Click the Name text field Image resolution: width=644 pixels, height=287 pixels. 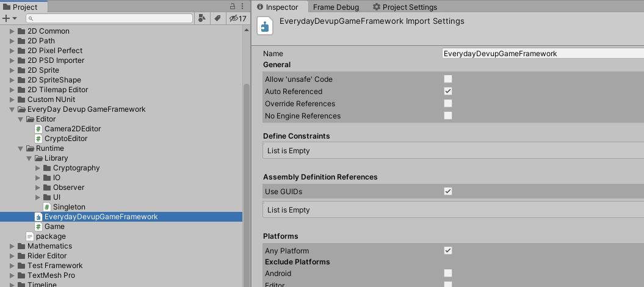tap(543, 53)
